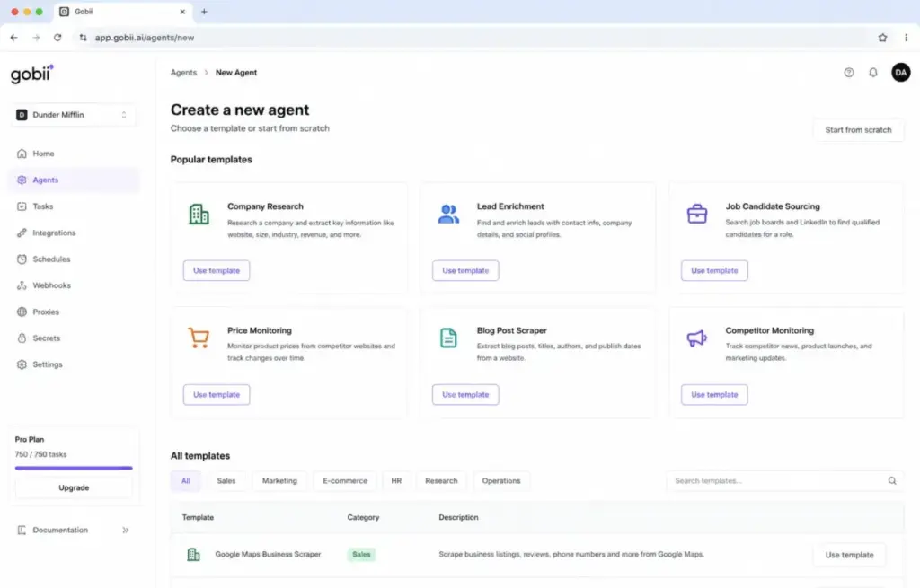Click the Sales category badge
The width and height of the screenshot is (920, 588).
361,554
